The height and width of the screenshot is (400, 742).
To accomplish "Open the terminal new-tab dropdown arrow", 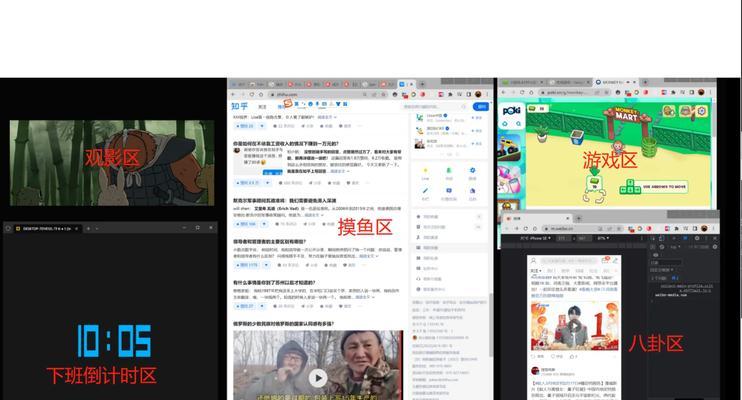I will coord(97,228).
